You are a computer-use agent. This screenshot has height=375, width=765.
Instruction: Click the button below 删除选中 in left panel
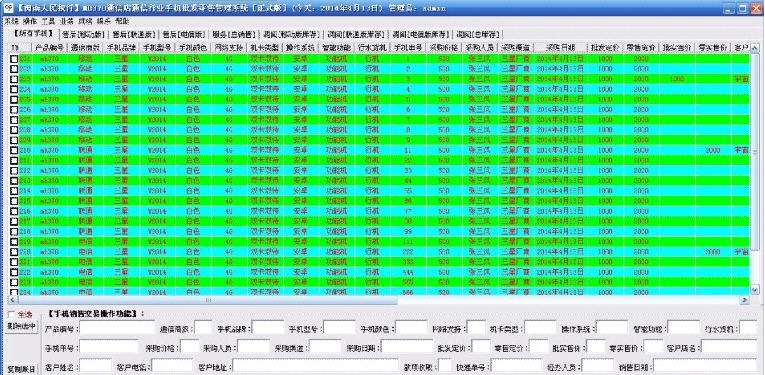(21, 369)
